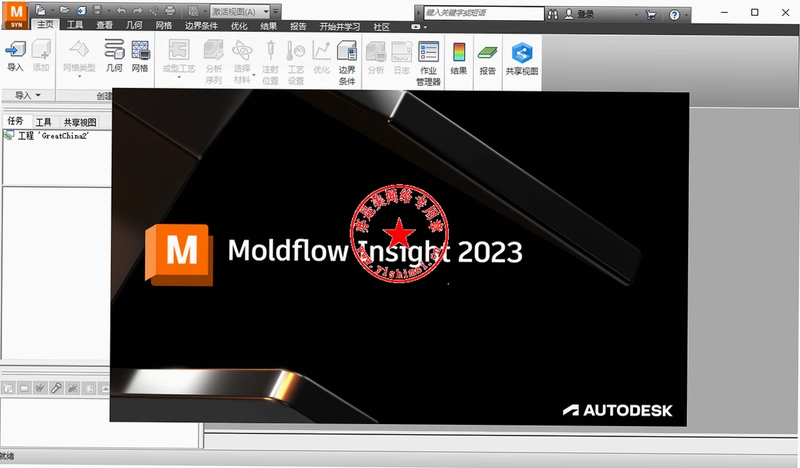Click the Print icon
800x468 pixels.
170,10
